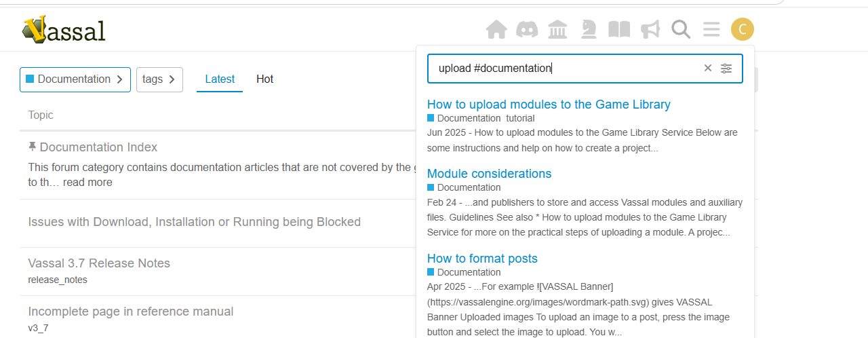This screenshot has width=868, height=338.
Task: Switch to the Hot tab
Action: pos(264,79)
